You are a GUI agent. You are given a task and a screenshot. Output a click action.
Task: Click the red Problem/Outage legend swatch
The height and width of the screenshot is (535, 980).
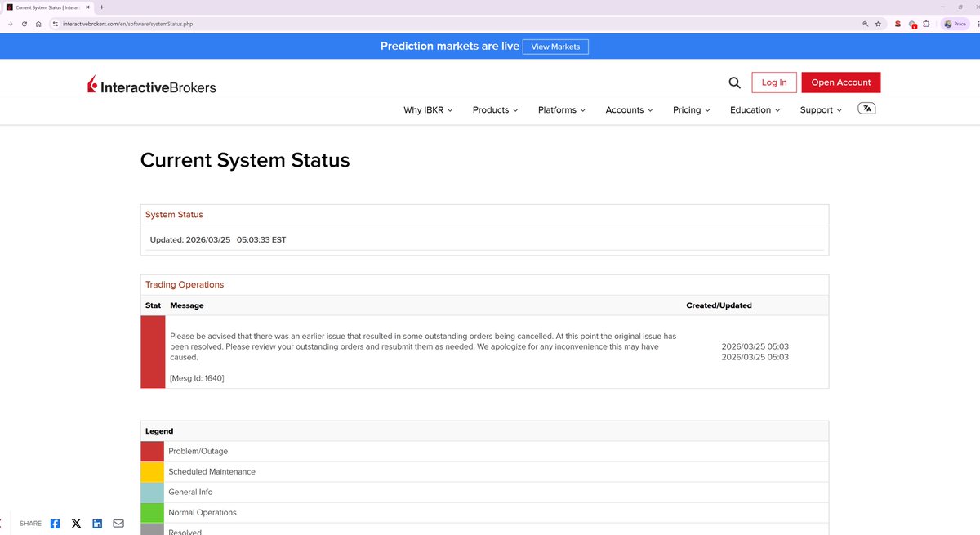click(153, 451)
